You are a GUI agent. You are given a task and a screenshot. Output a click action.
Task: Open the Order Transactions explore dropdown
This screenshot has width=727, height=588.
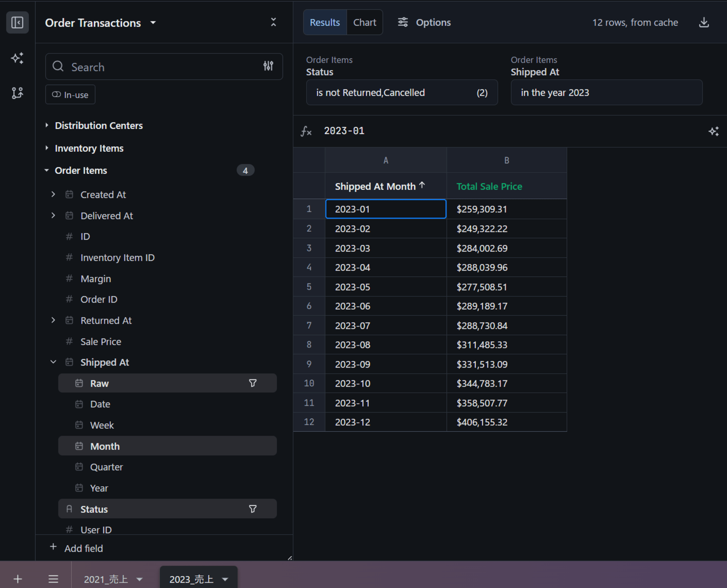[153, 23]
